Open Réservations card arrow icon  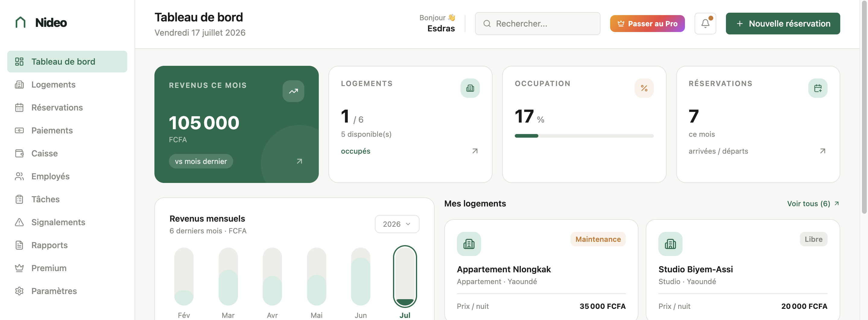tap(822, 151)
